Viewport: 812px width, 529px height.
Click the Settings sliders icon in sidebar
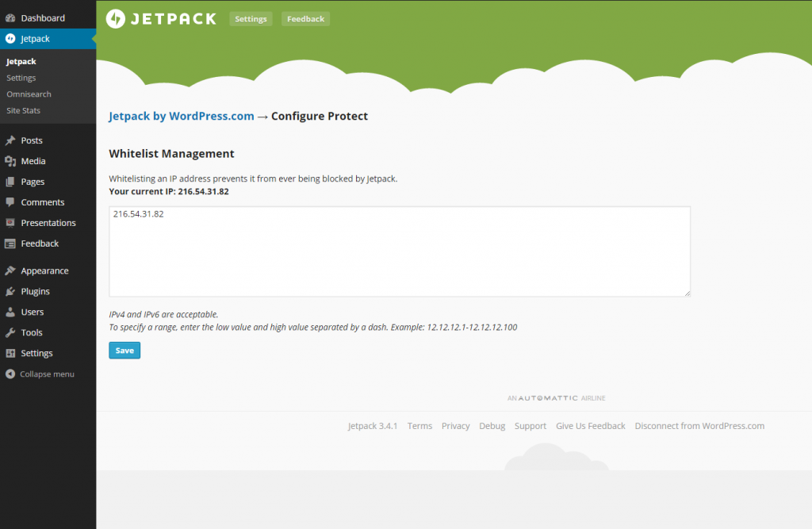[x=10, y=354]
